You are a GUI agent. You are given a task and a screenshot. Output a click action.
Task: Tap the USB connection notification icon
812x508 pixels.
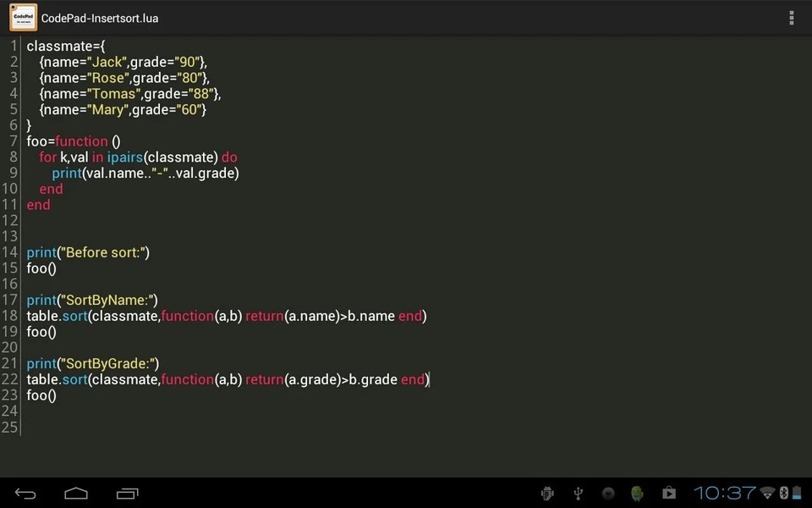(579, 493)
